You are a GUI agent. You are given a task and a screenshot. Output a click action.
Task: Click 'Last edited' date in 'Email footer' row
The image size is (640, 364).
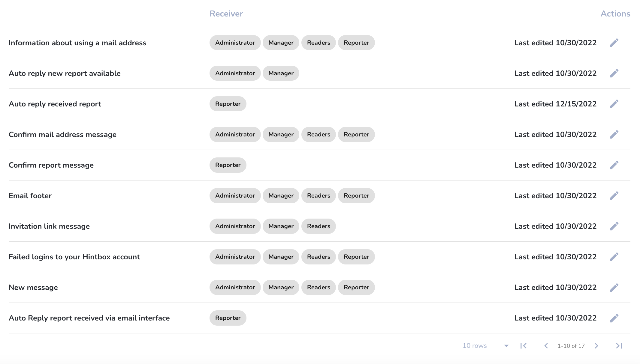coord(555,196)
